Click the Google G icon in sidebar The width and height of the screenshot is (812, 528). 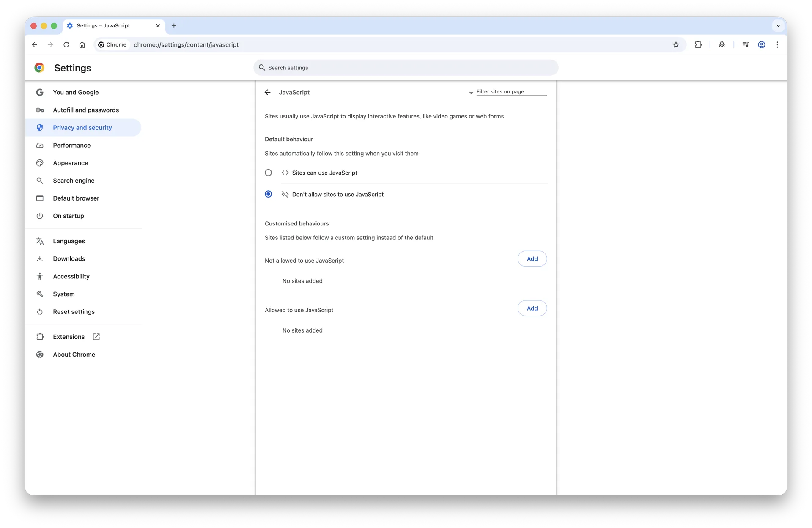pos(40,92)
